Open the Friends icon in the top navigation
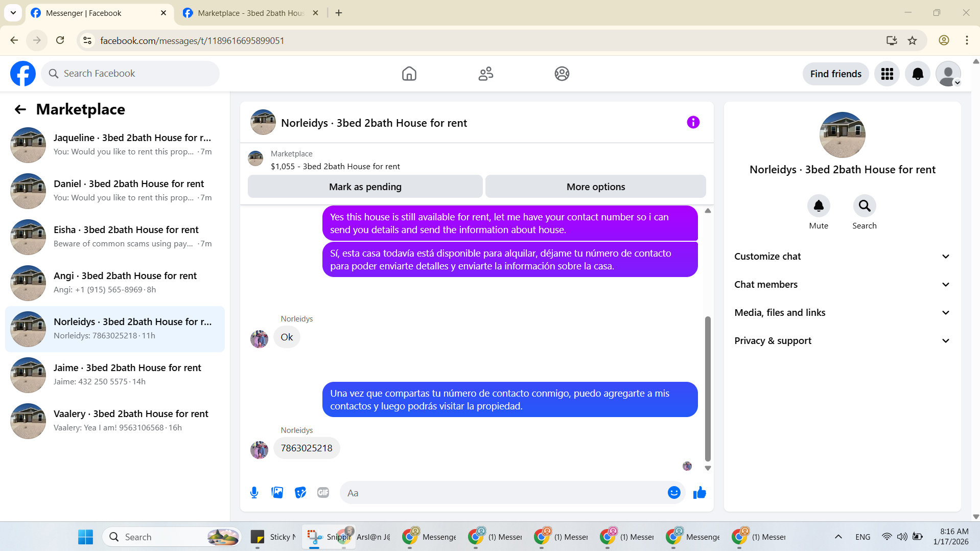Image resolution: width=980 pixels, height=551 pixels. tap(485, 74)
